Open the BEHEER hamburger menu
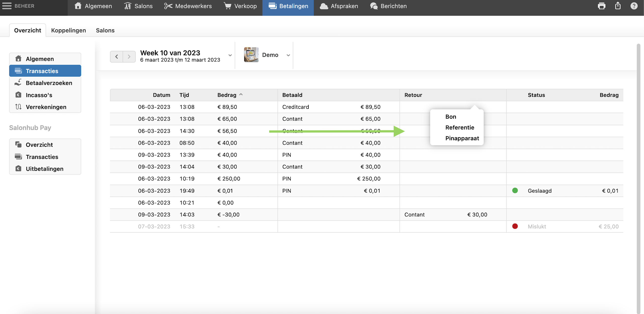 pos(7,6)
